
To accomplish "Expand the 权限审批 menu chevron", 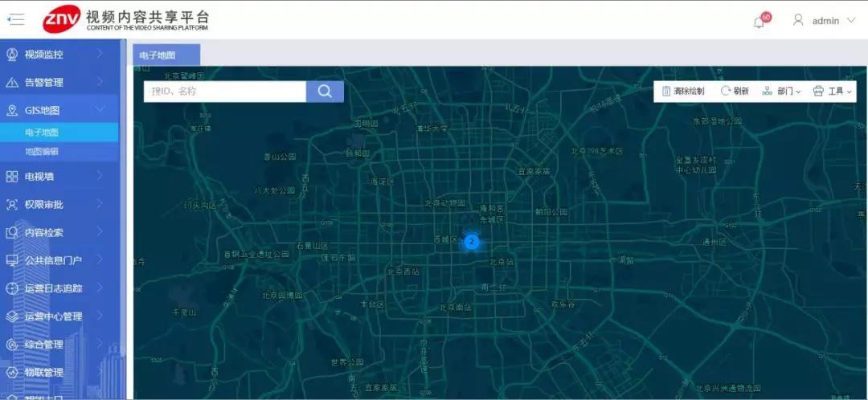I will tap(100, 204).
